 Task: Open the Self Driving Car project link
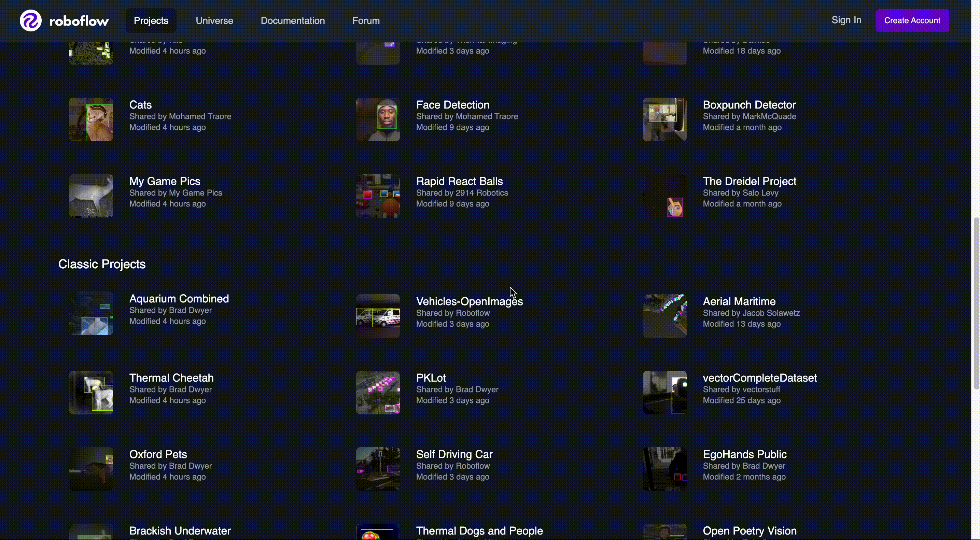(454, 454)
